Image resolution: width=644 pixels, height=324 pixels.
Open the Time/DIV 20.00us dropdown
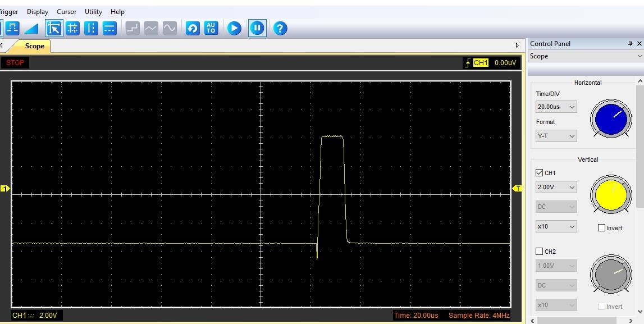pyautogui.click(x=556, y=107)
